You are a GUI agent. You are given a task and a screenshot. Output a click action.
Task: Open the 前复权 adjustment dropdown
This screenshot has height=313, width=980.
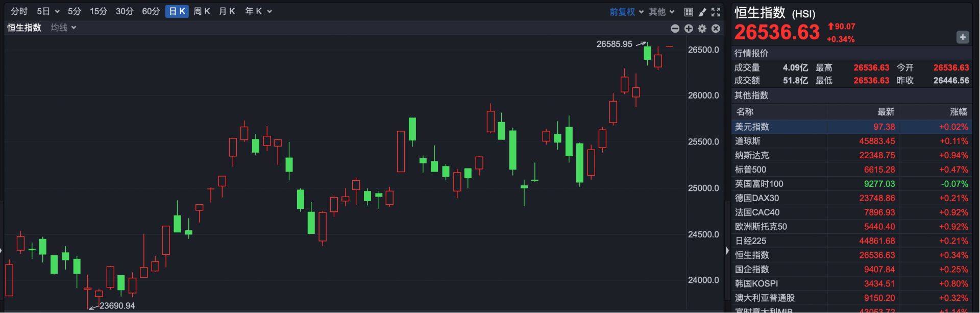click(626, 12)
